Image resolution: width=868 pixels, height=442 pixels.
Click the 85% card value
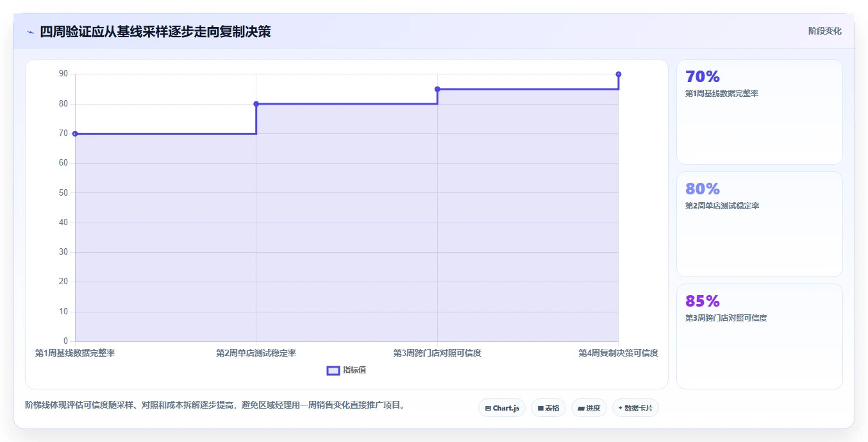[x=703, y=302]
